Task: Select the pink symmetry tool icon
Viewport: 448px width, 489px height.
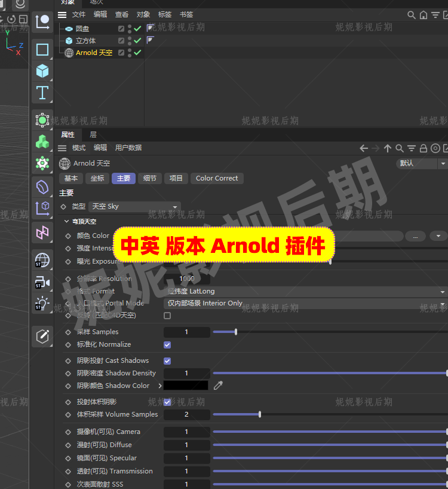Action: (42, 233)
